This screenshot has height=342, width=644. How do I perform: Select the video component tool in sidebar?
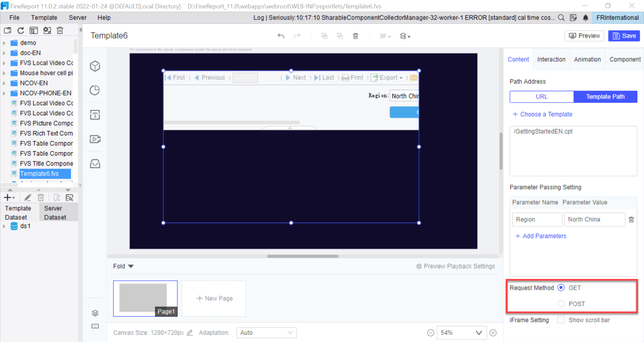point(95,139)
